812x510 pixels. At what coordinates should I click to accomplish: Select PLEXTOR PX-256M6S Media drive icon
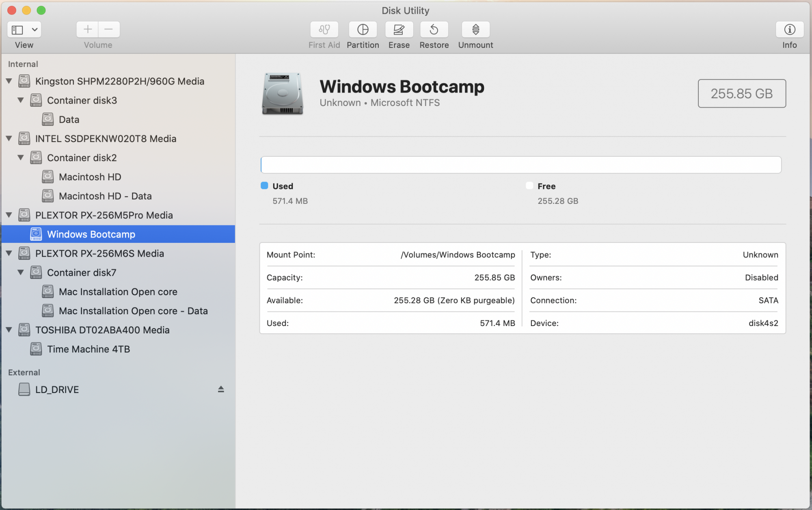click(x=24, y=253)
